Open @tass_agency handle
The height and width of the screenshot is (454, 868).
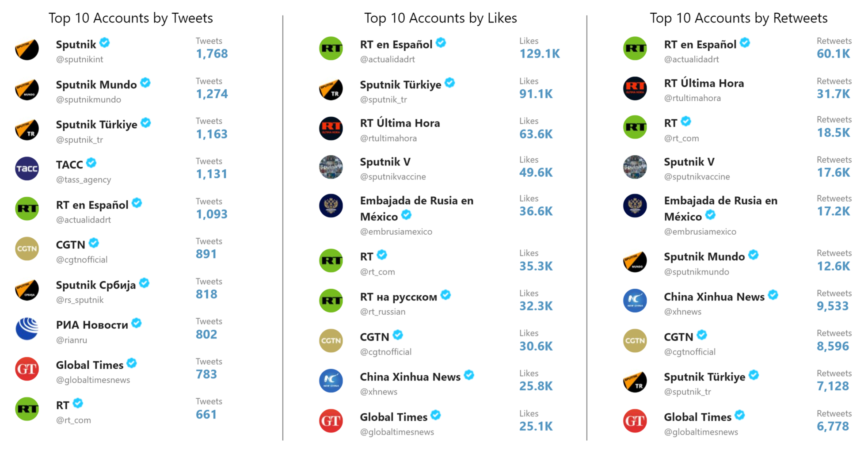tap(84, 180)
